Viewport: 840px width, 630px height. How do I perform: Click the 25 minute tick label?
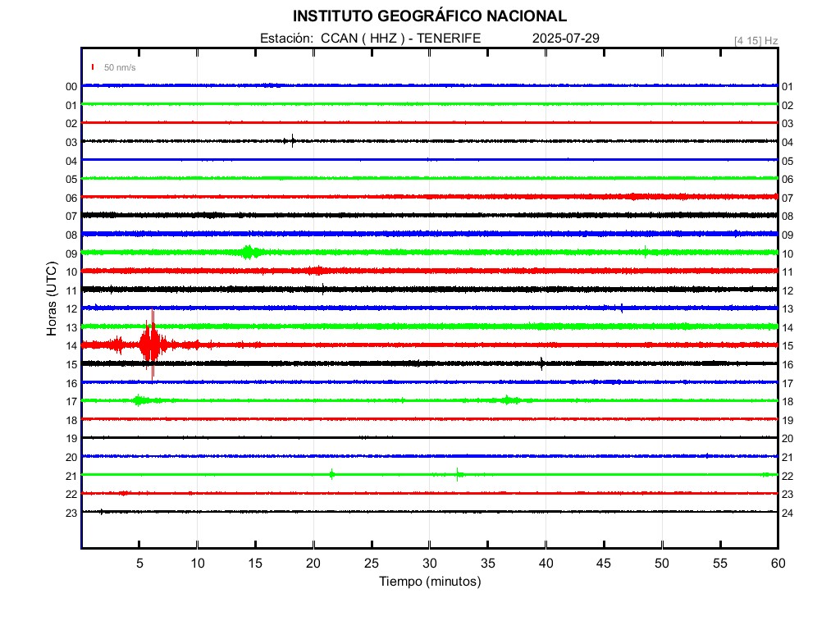[372, 563]
